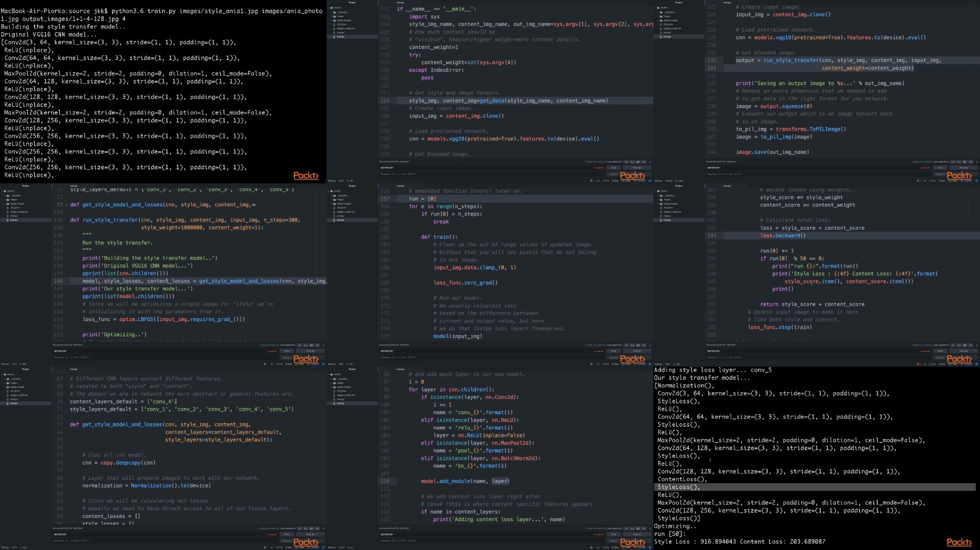Toggle case sensitivity button in line 146 editor's find bar

coord(305,345)
